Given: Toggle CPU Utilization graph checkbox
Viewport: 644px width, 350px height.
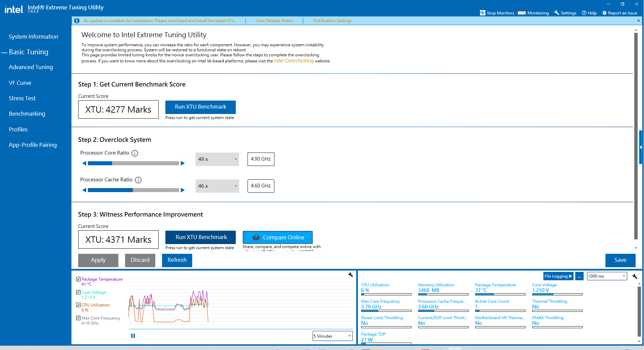Looking at the screenshot, I should 78,305.
